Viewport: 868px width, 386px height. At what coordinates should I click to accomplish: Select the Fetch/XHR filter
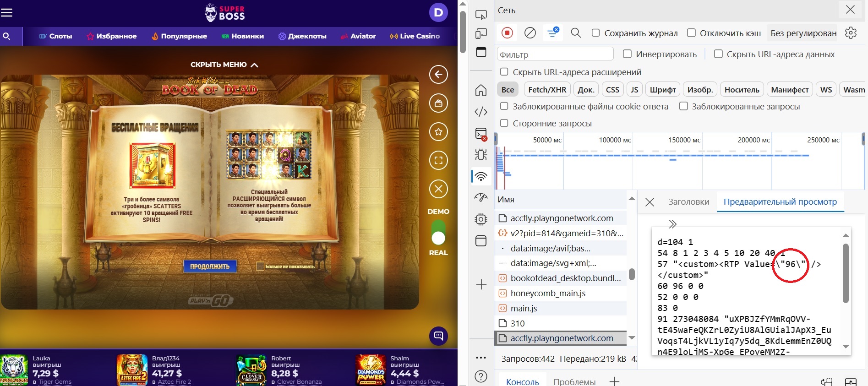click(x=547, y=90)
